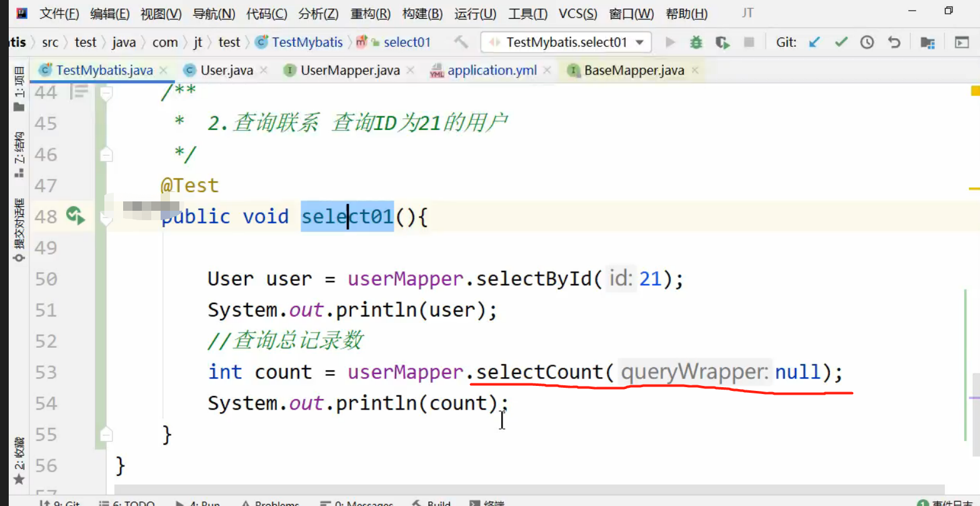Toggle rendered doc comment icon on line 44

click(79, 92)
